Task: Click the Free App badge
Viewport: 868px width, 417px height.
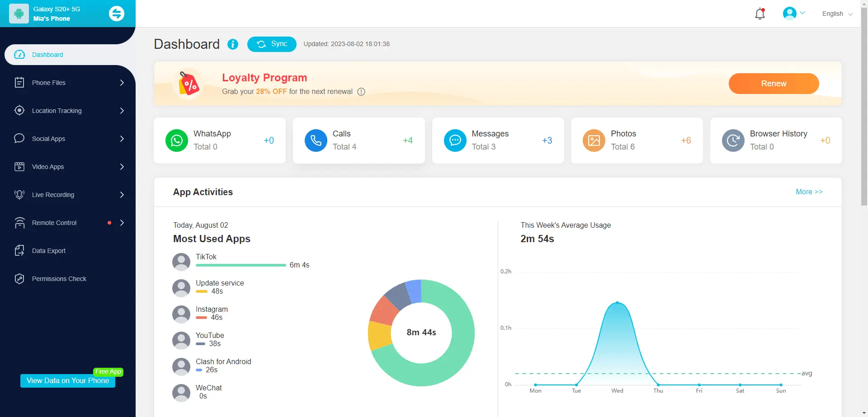Action: pos(108,372)
